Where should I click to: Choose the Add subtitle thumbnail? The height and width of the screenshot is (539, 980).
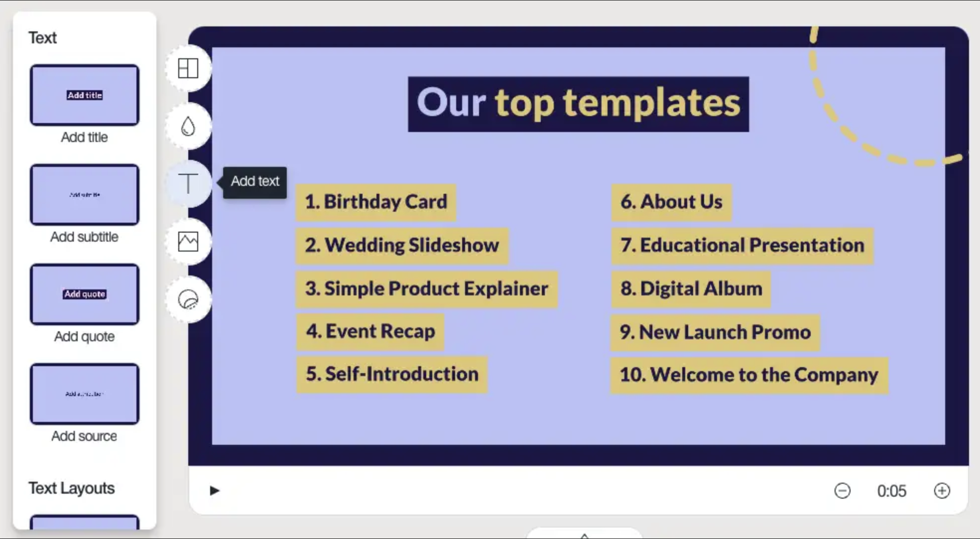[x=85, y=194]
